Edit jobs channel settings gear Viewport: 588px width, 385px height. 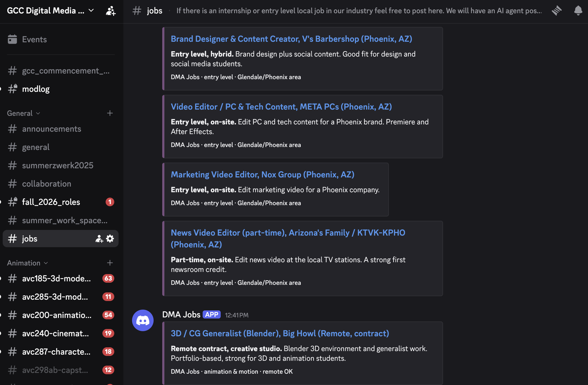[110, 239]
